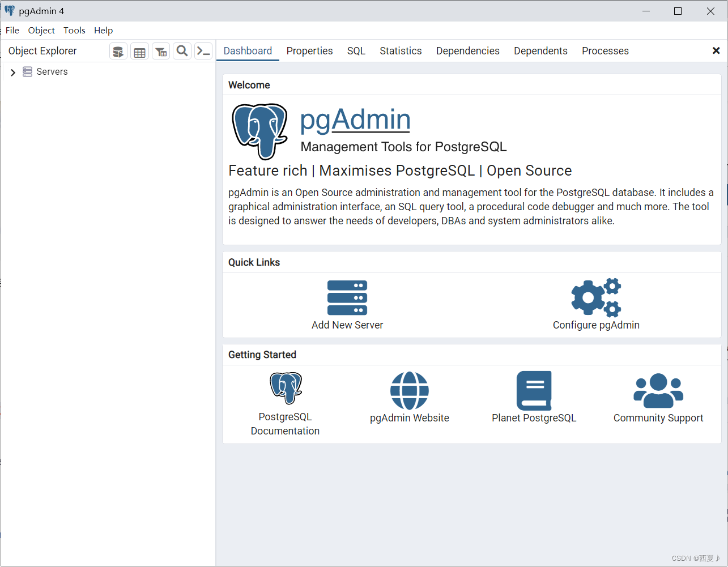Click the Add New Server icon
The width and height of the screenshot is (728, 567).
click(x=347, y=298)
